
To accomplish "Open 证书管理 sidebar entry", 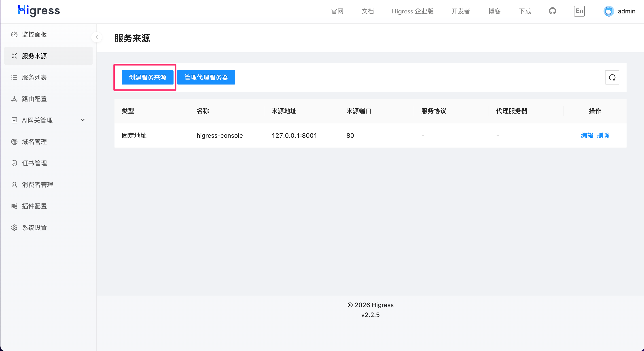I will click(x=48, y=163).
